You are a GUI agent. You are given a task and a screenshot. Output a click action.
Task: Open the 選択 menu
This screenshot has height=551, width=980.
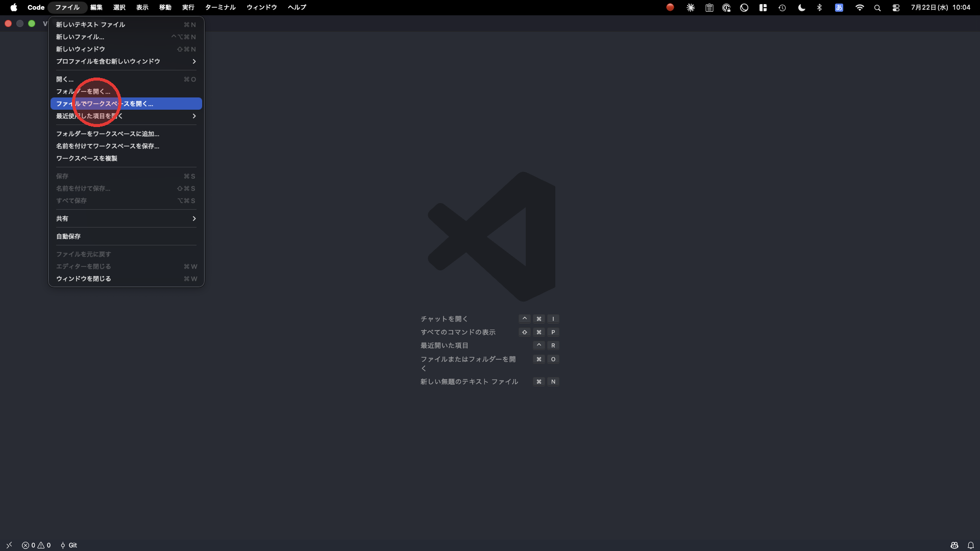tap(119, 7)
